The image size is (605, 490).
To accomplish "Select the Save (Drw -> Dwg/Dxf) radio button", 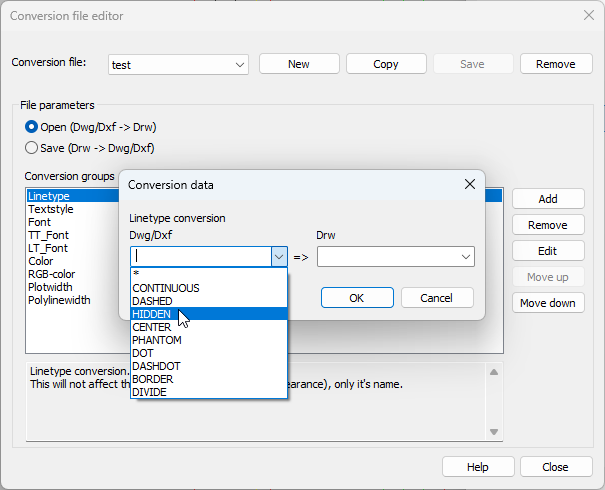I will click(x=32, y=148).
